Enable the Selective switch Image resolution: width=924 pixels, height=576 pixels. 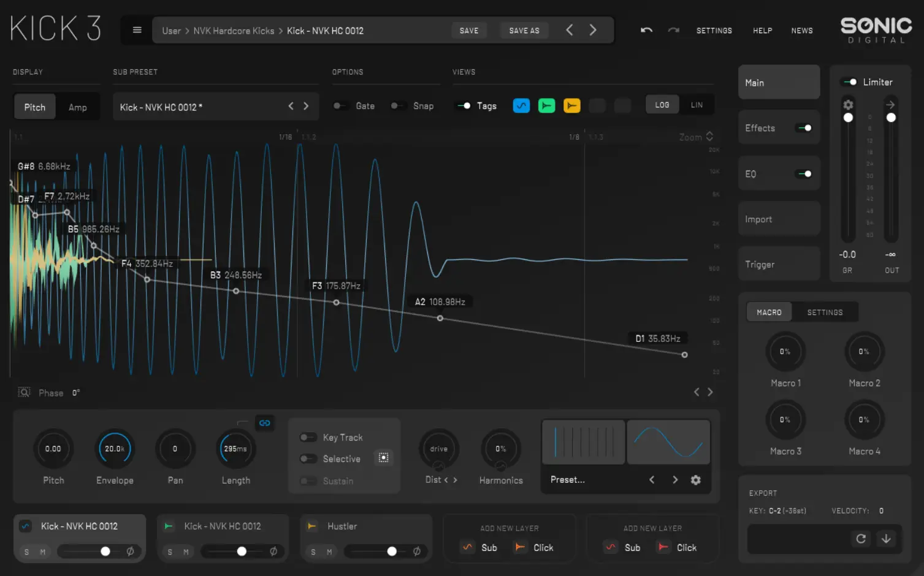tap(307, 458)
